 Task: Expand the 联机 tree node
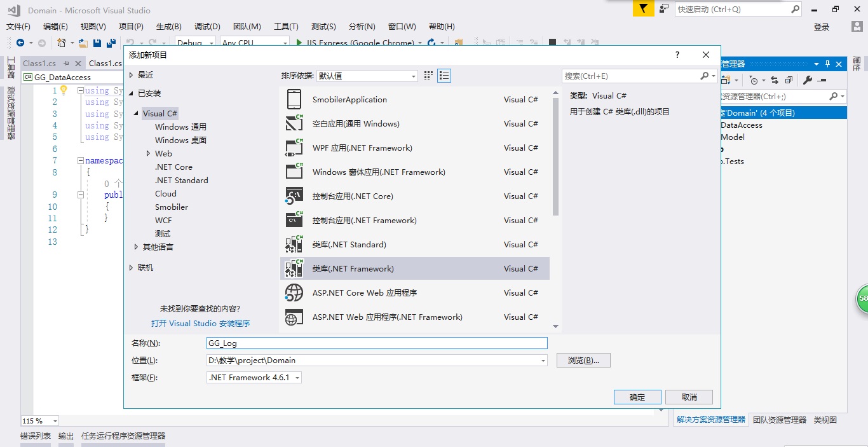click(132, 268)
